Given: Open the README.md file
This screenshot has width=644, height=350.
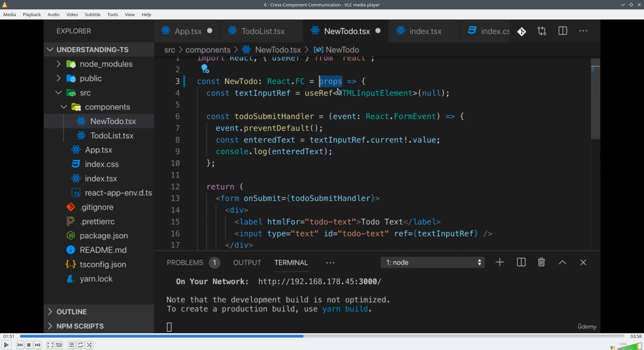Looking at the screenshot, I should tap(99, 251).
